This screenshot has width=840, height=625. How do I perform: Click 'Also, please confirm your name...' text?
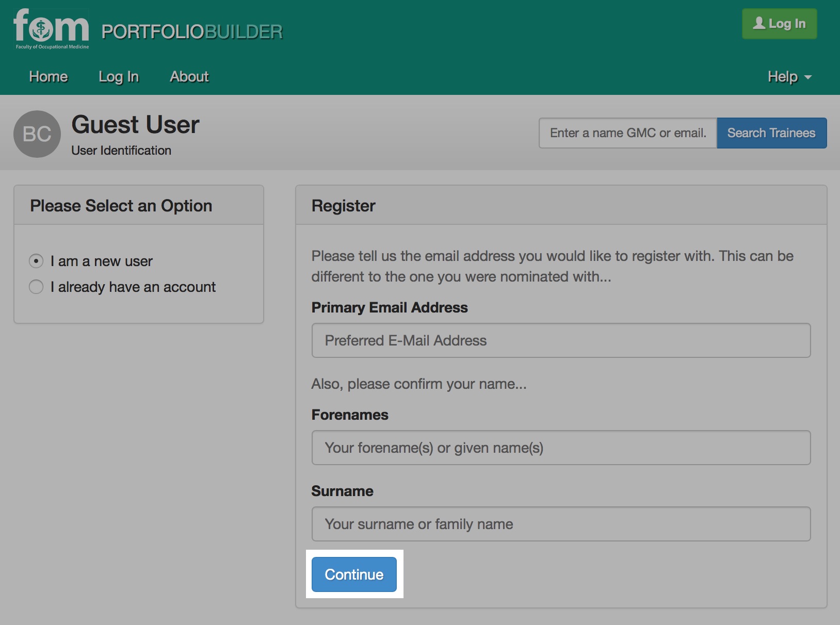tap(419, 384)
